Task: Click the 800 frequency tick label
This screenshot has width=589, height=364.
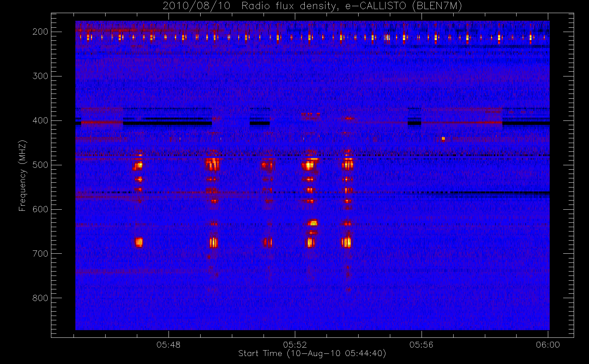Action: point(40,298)
